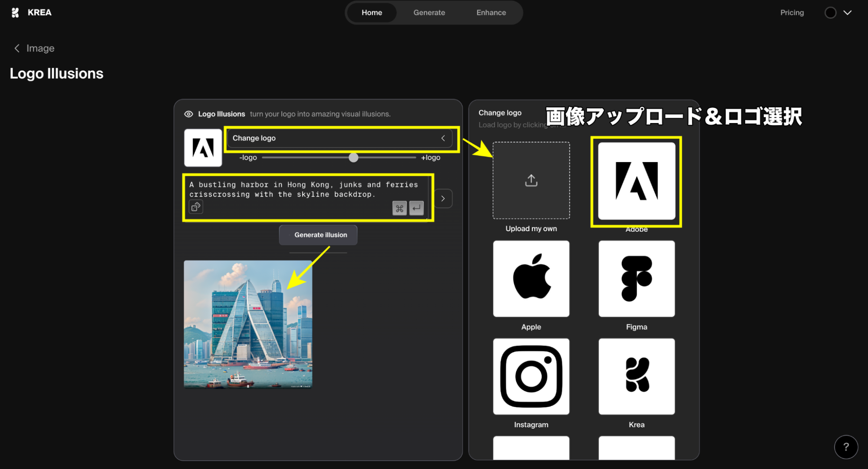868x469 pixels.
Task: Click the round profile avatar
Action: click(830, 13)
